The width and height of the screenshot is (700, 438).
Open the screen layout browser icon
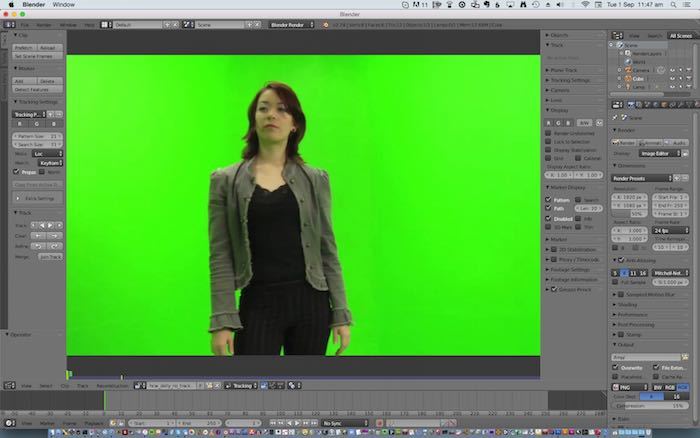[x=106, y=25]
